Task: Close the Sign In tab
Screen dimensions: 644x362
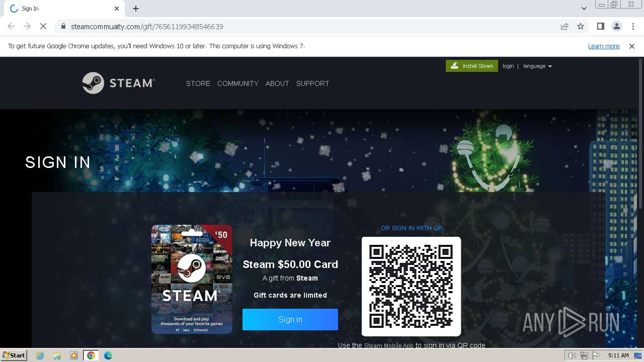Action: pyautogui.click(x=117, y=9)
